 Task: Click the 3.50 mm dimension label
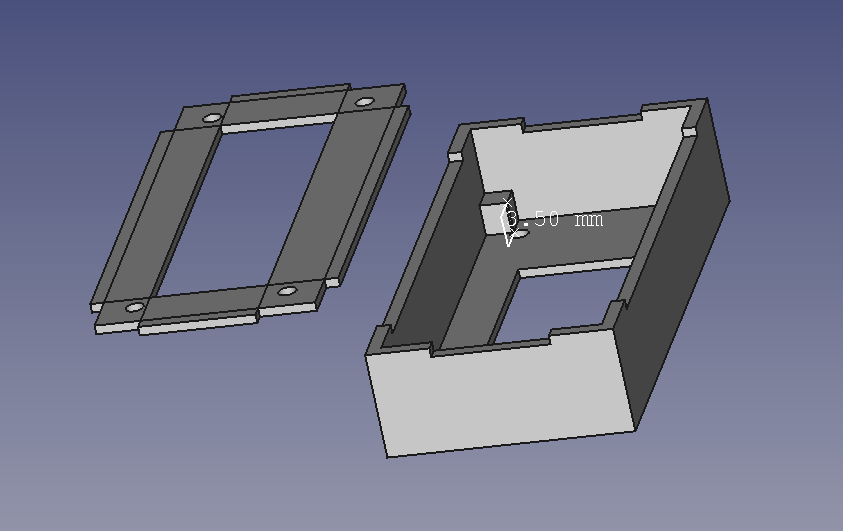click(x=555, y=219)
